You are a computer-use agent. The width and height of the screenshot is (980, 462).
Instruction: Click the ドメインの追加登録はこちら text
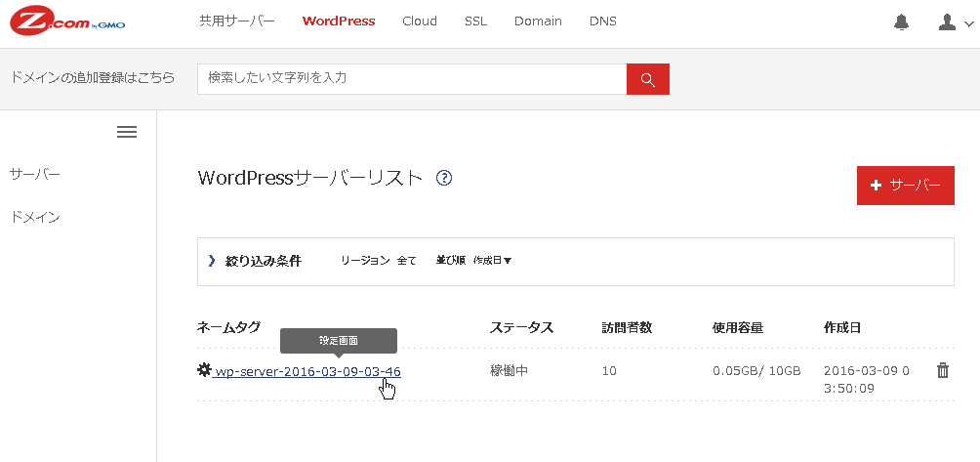(93, 78)
